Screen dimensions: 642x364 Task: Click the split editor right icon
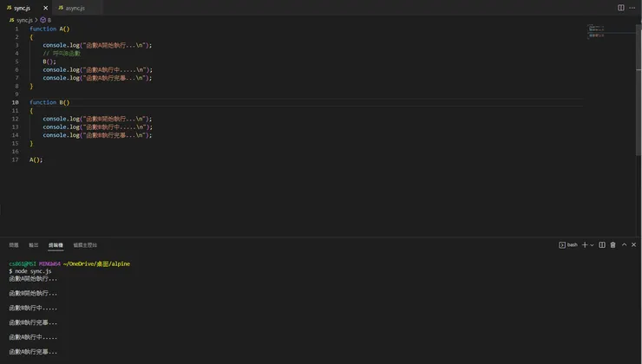tap(621, 8)
